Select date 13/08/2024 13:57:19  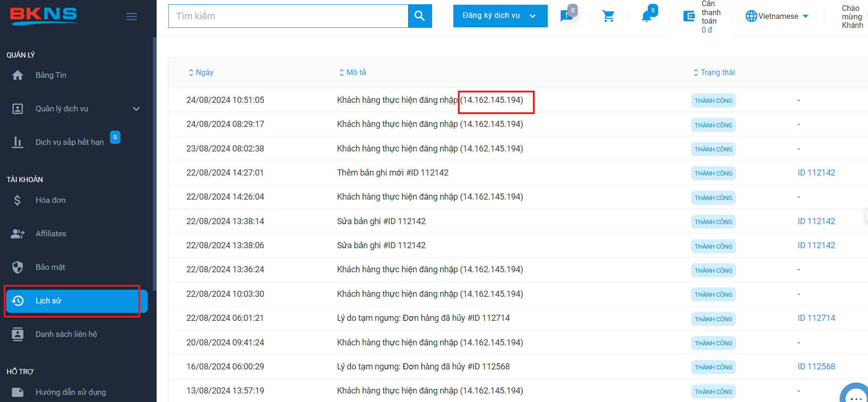pyautogui.click(x=225, y=391)
